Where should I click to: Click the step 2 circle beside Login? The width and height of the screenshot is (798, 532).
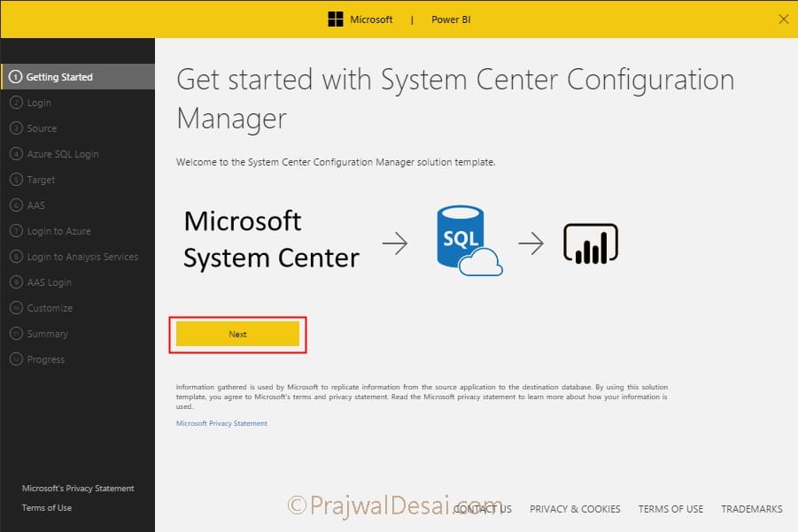point(16,103)
